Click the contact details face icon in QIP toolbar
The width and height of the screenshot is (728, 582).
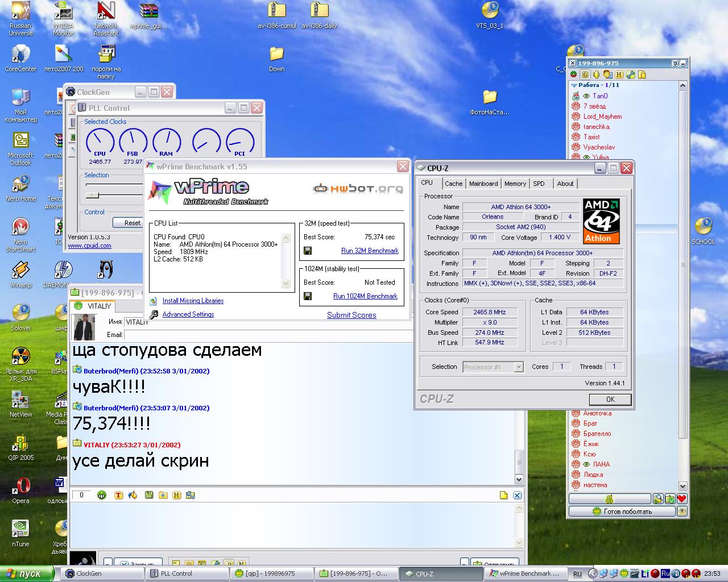pyautogui.click(x=607, y=74)
